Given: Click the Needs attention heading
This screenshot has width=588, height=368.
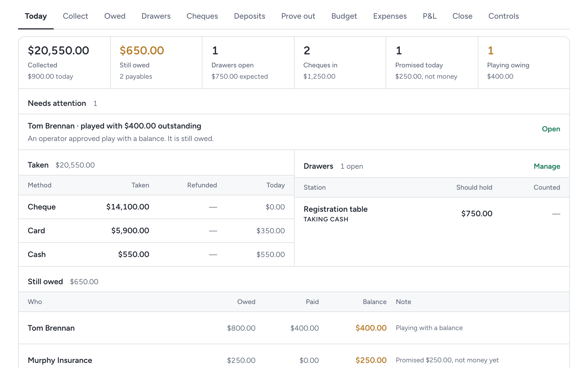Looking at the screenshot, I should click(x=57, y=103).
